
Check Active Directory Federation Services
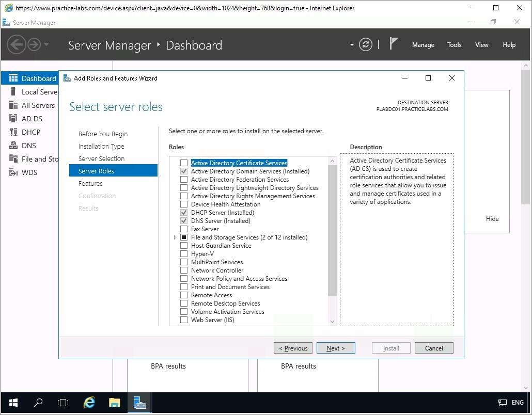point(184,179)
